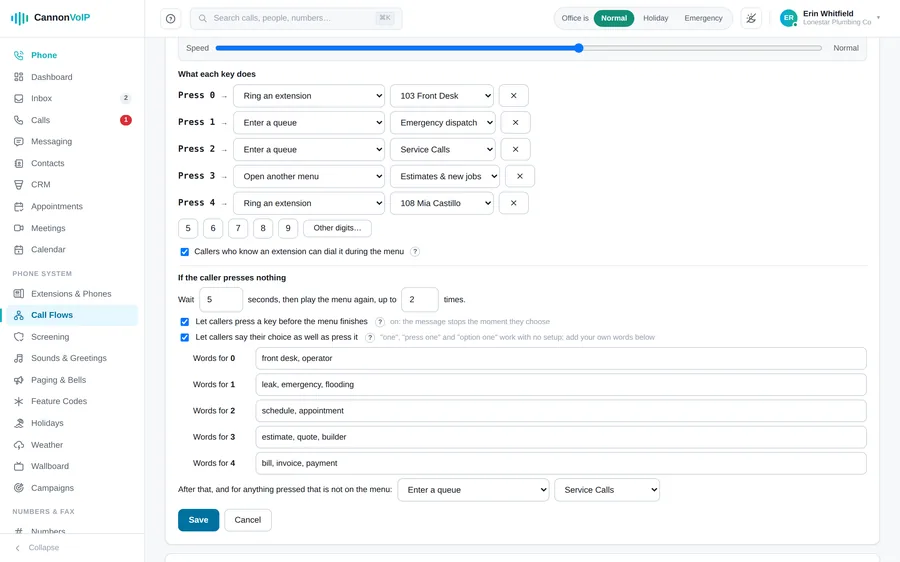The height and width of the screenshot is (562, 900).
Task: Click the Paging & Bells megaphone icon
Action: [19, 380]
